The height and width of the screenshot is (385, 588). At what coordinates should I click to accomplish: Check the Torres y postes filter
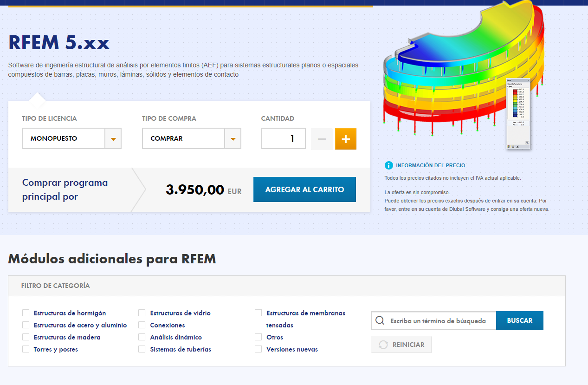[x=26, y=349]
